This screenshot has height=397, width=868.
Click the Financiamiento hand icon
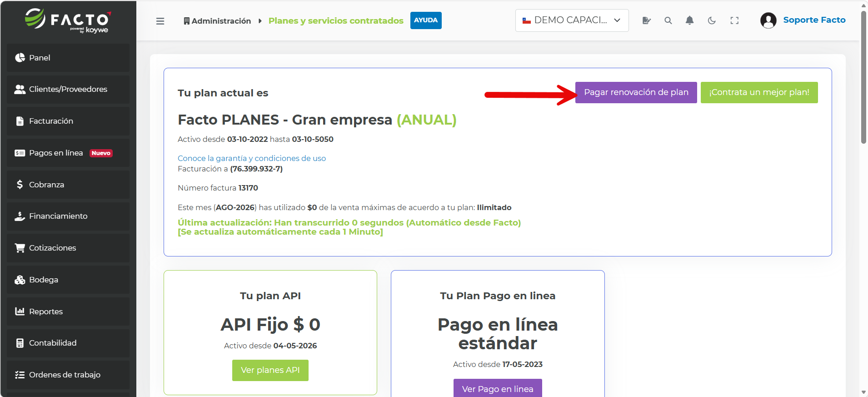20,216
